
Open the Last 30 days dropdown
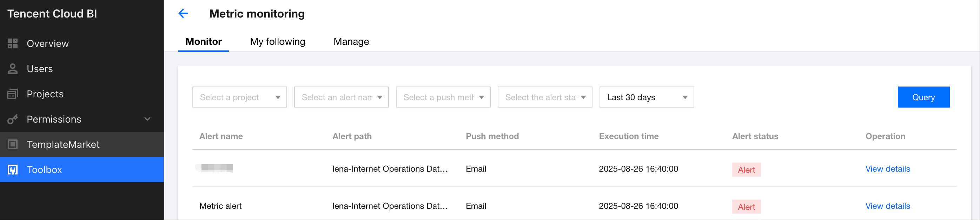click(x=646, y=97)
